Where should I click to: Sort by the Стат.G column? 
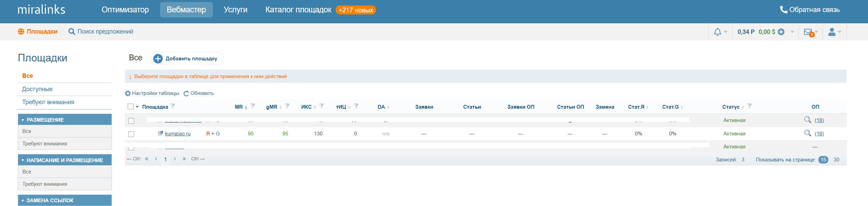[x=672, y=107]
